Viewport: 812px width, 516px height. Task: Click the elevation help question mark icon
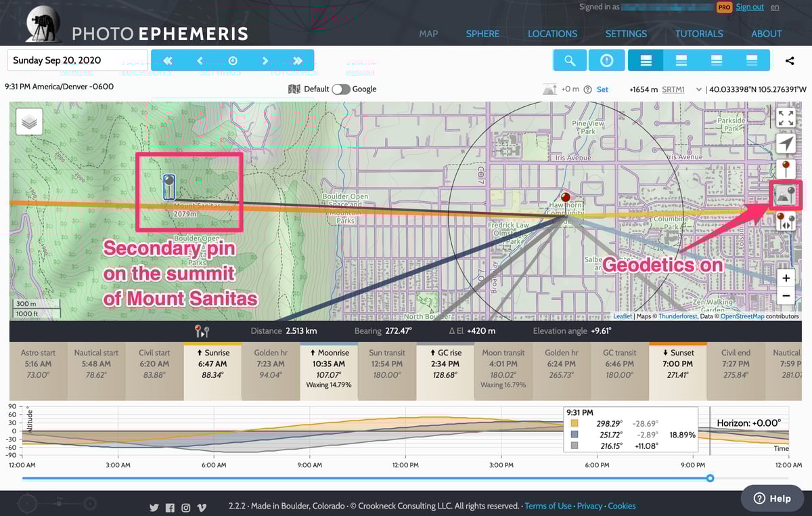coord(587,89)
